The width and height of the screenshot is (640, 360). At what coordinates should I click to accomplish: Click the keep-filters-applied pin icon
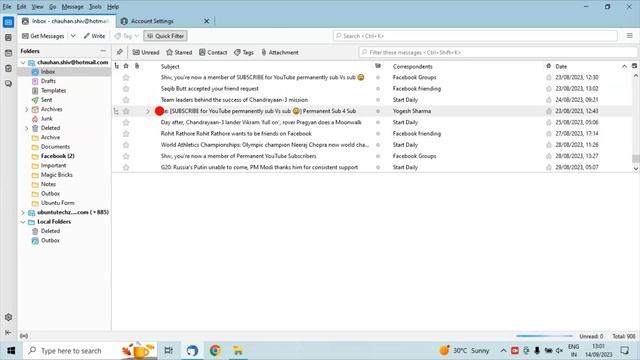(120, 52)
